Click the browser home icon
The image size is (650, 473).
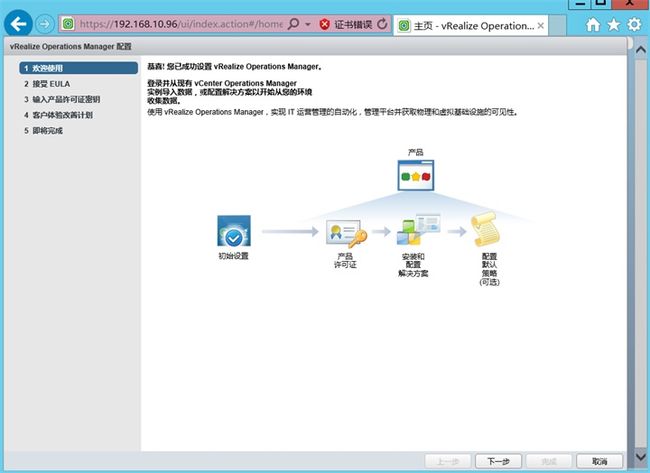(593, 24)
